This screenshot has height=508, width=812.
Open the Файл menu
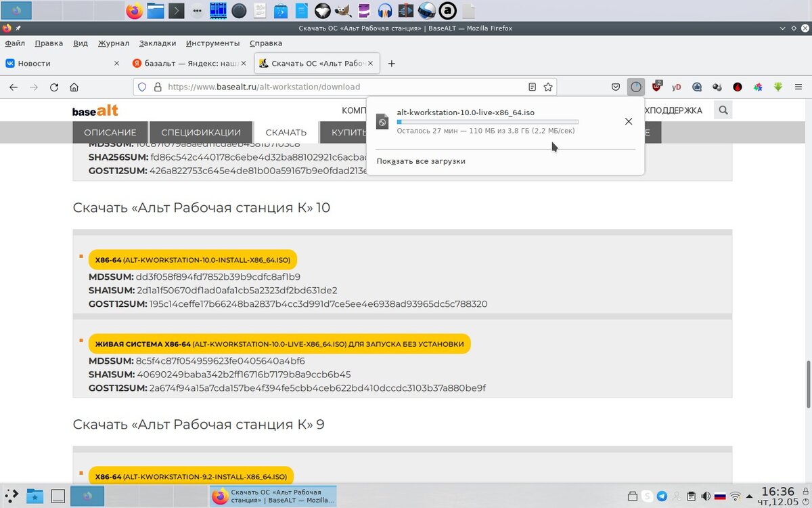pos(14,43)
